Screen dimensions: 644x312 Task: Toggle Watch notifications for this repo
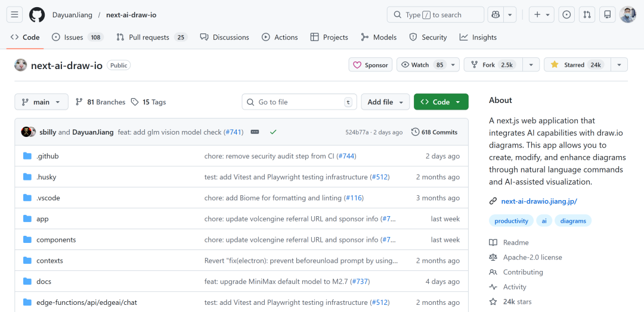tap(422, 65)
